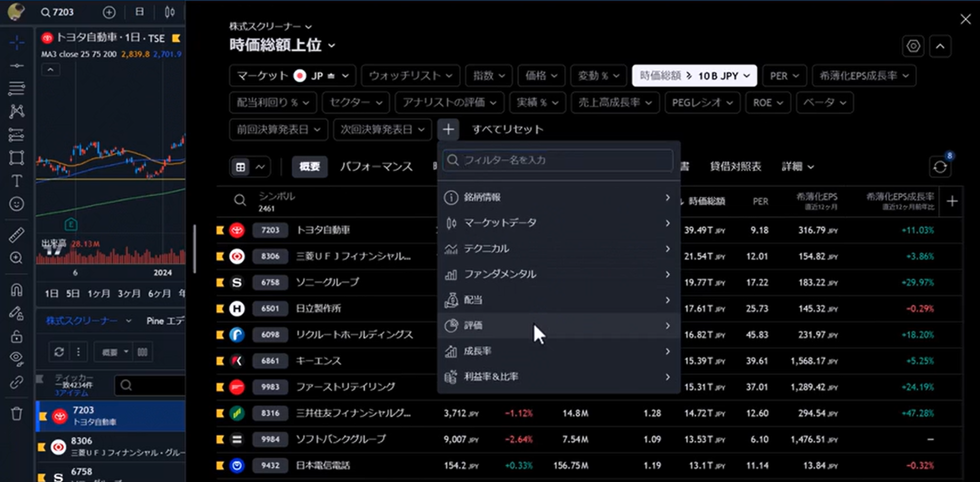Open the 価格 filter dropdown
Image resolution: width=980 pixels, height=482 pixels.
click(541, 76)
